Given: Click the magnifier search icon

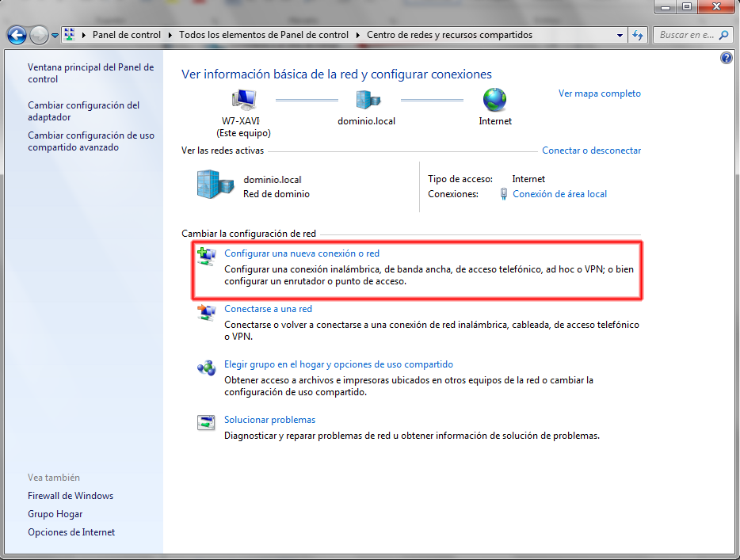Looking at the screenshot, I should click(723, 35).
